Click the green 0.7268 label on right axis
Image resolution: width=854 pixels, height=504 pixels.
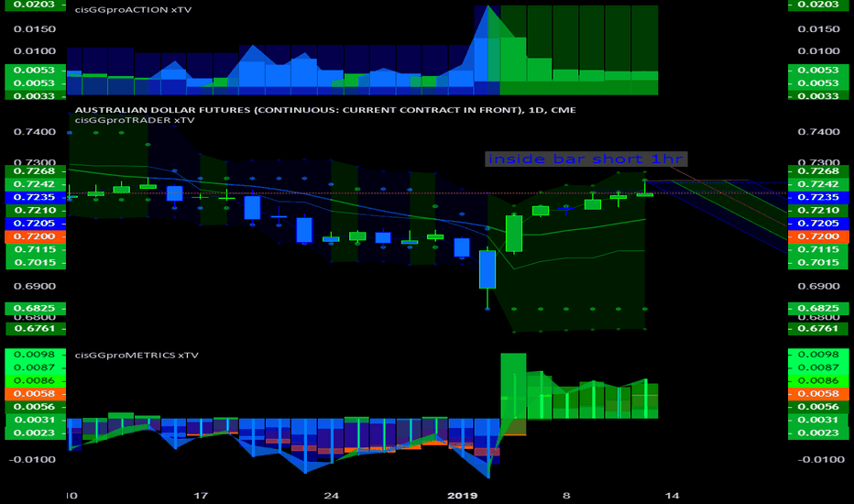(x=818, y=171)
